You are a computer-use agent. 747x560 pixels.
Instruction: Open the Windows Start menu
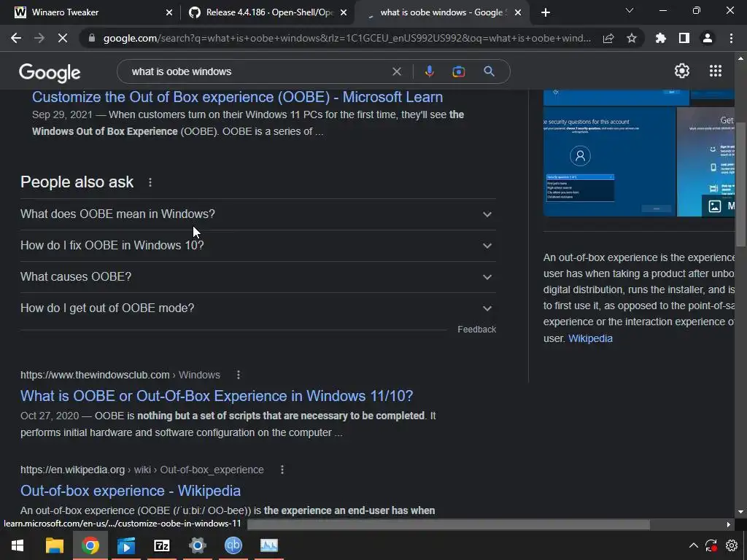click(18, 545)
